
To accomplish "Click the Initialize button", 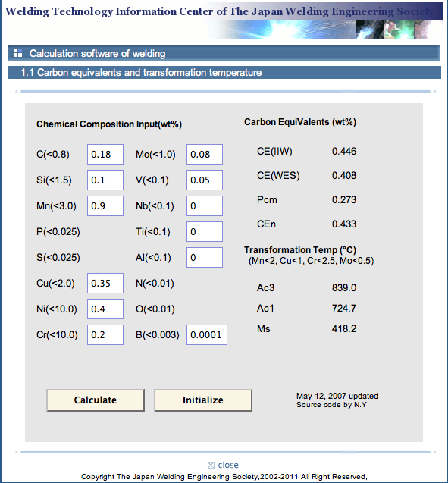I will pos(203,400).
